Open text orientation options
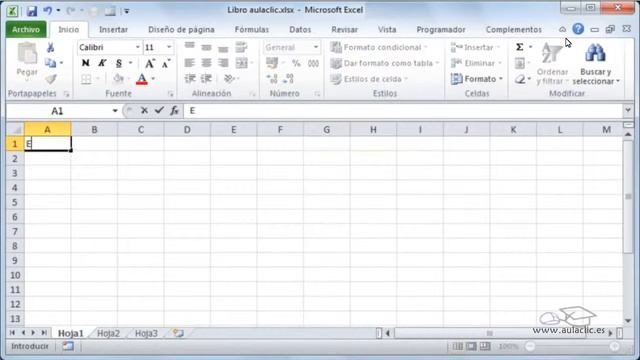Image resolution: width=640 pixels, height=360 pixels. click(230, 78)
